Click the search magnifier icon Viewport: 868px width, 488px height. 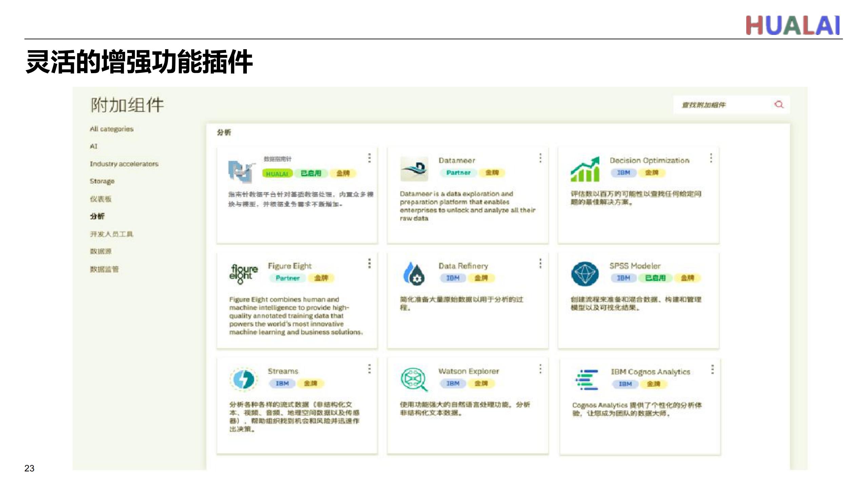coord(779,104)
